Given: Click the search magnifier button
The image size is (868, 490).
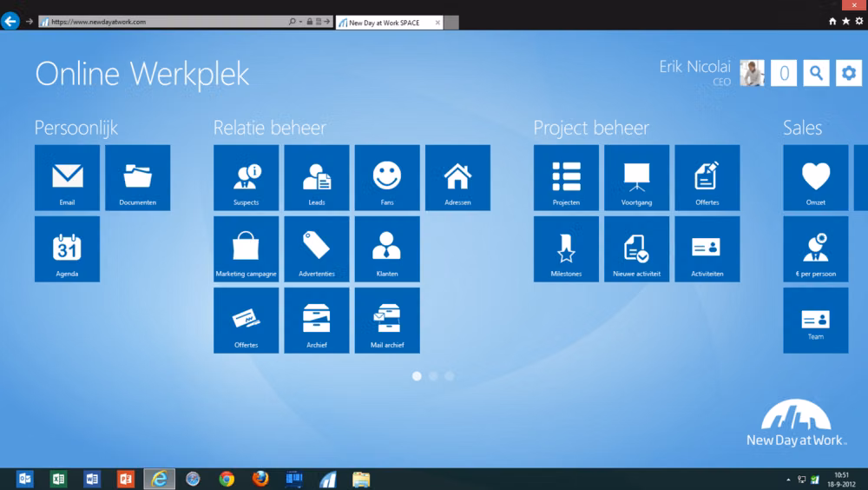Looking at the screenshot, I should [x=817, y=73].
